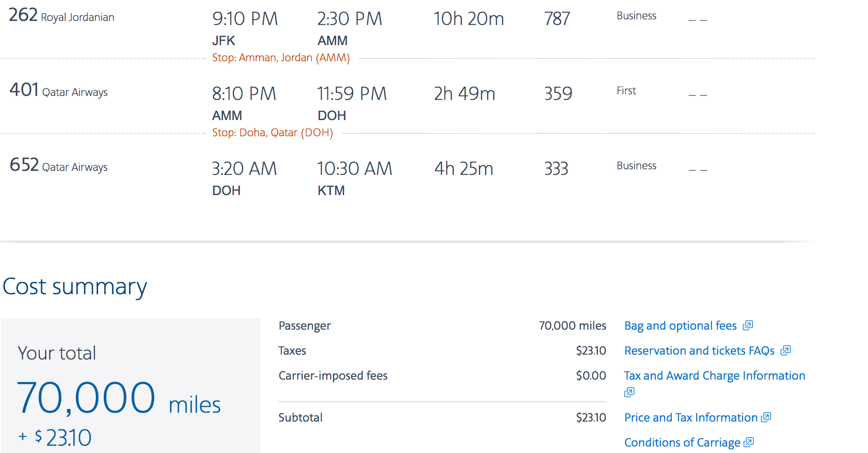Viewport: 868px width, 453px height.
Task: Click the Stop: Doha, Qatar (DOH) label
Action: click(272, 133)
